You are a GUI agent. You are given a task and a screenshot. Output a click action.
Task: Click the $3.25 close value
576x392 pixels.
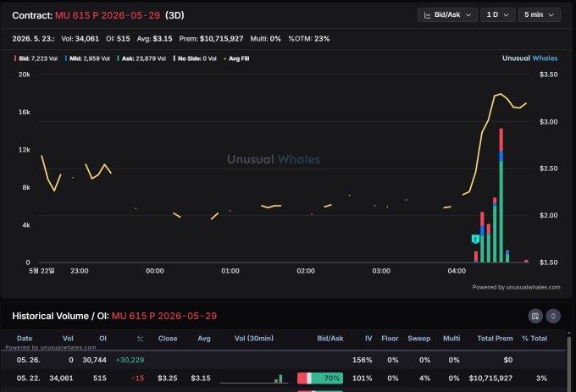168,378
